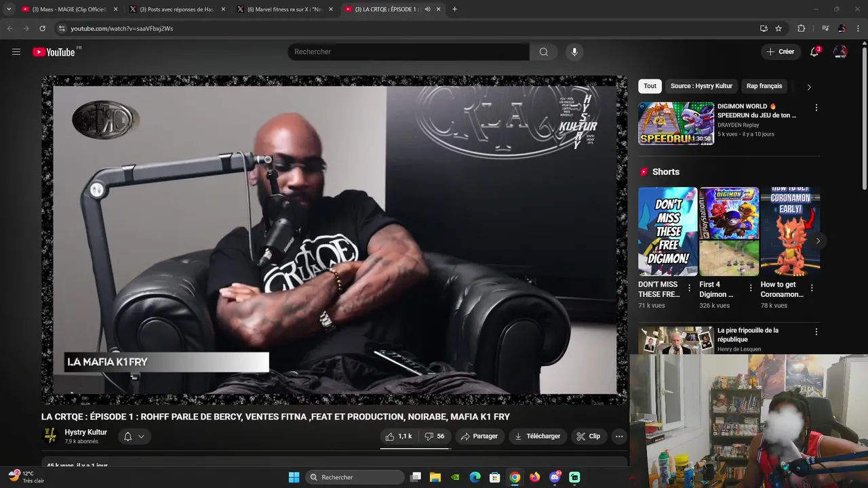Open DIGIMON WORLD SPEEDRUN video title

click(757, 110)
